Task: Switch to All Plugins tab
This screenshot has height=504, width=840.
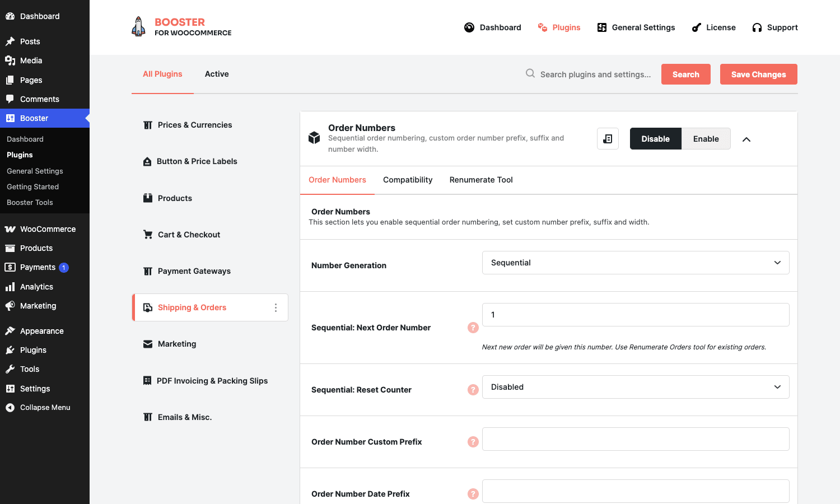Action: click(x=162, y=74)
